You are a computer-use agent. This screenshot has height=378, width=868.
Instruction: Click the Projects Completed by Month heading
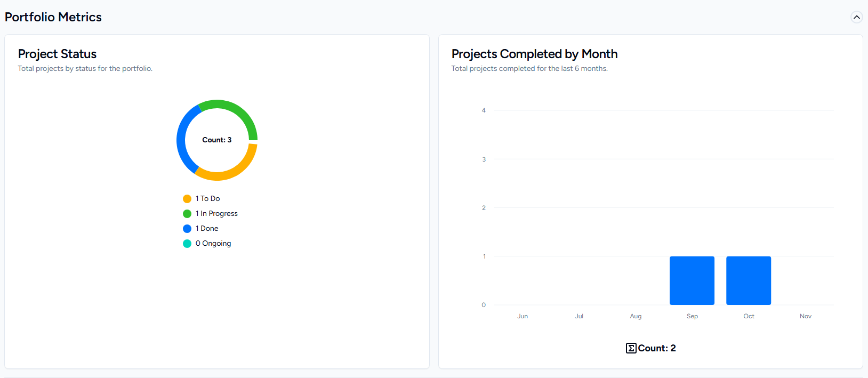coord(534,54)
